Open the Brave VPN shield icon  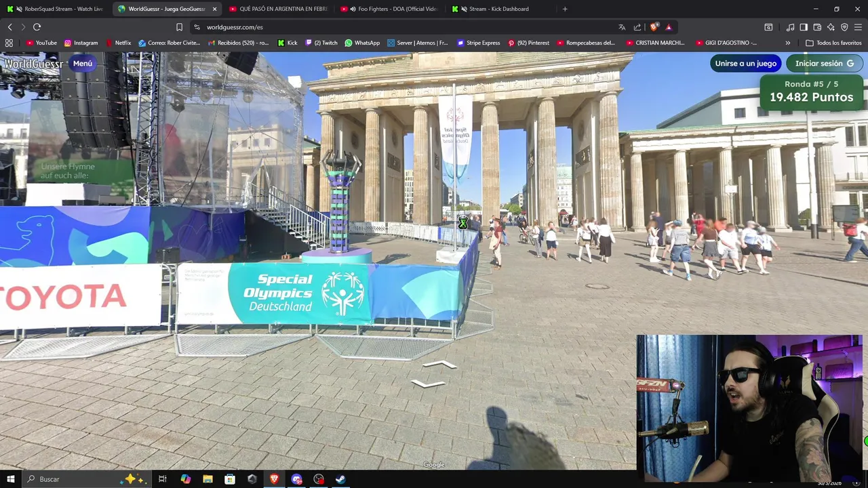pos(844,27)
